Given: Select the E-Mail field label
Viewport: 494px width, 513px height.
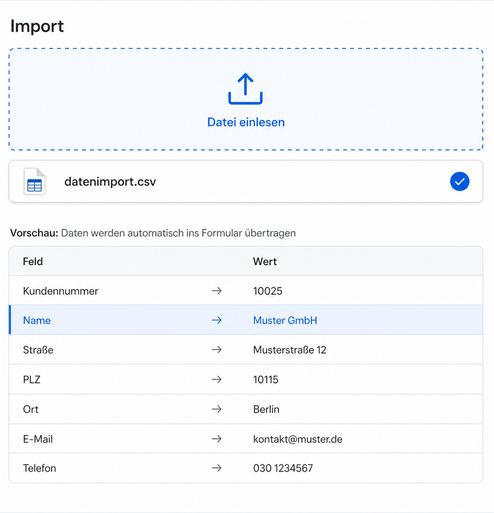Looking at the screenshot, I should [x=38, y=439].
